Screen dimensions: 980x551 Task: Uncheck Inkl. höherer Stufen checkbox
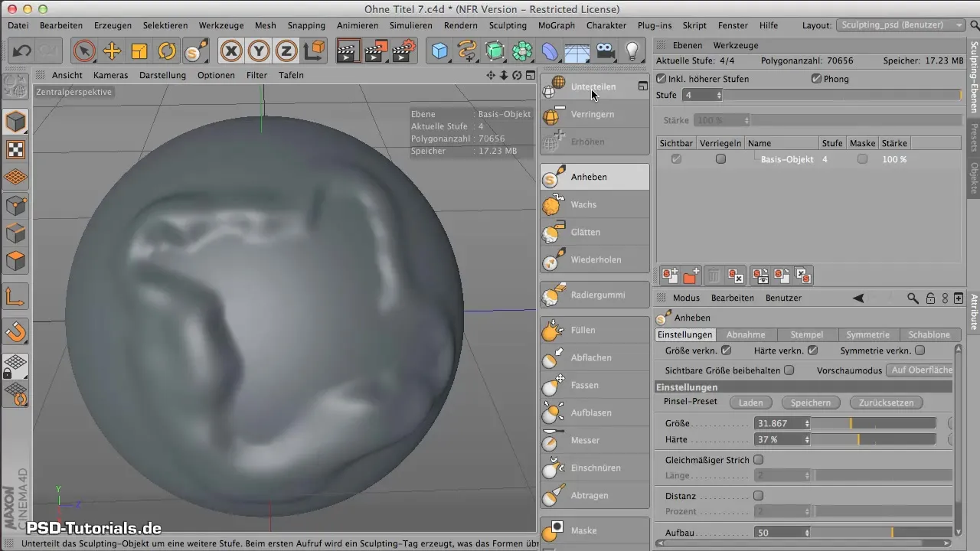pyautogui.click(x=661, y=79)
